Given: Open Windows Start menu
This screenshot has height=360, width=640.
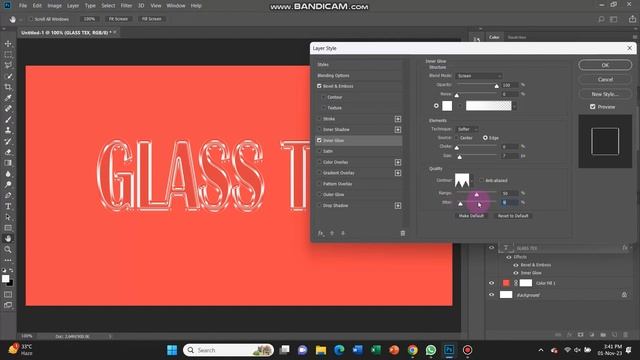Looking at the screenshot, I should point(172,350).
